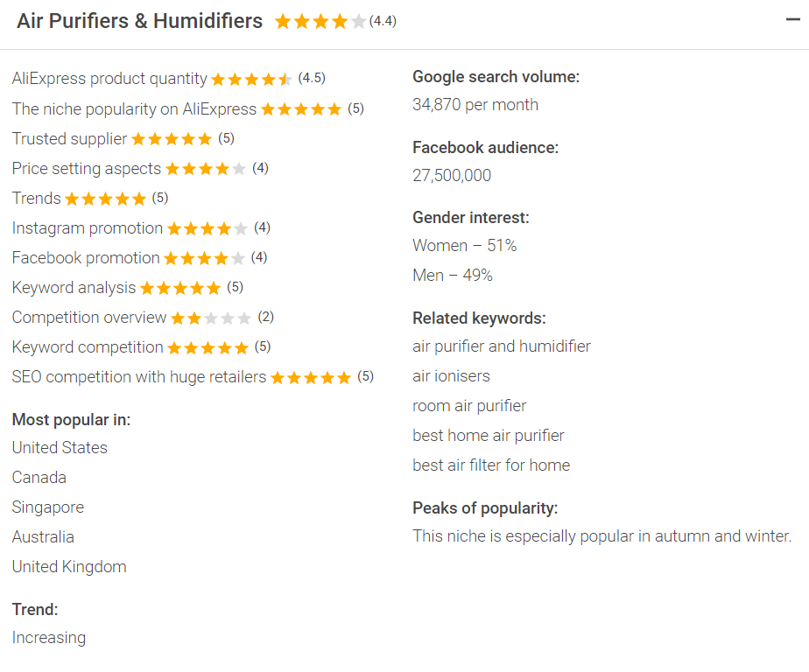Click the Keyword competition star rating

(x=208, y=347)
